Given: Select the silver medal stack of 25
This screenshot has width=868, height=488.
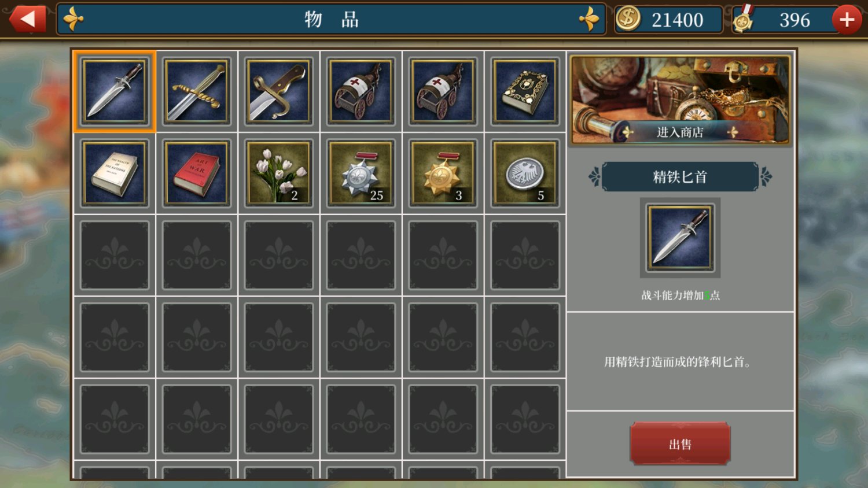Looking at the screenshot, I should click(361, 173).
